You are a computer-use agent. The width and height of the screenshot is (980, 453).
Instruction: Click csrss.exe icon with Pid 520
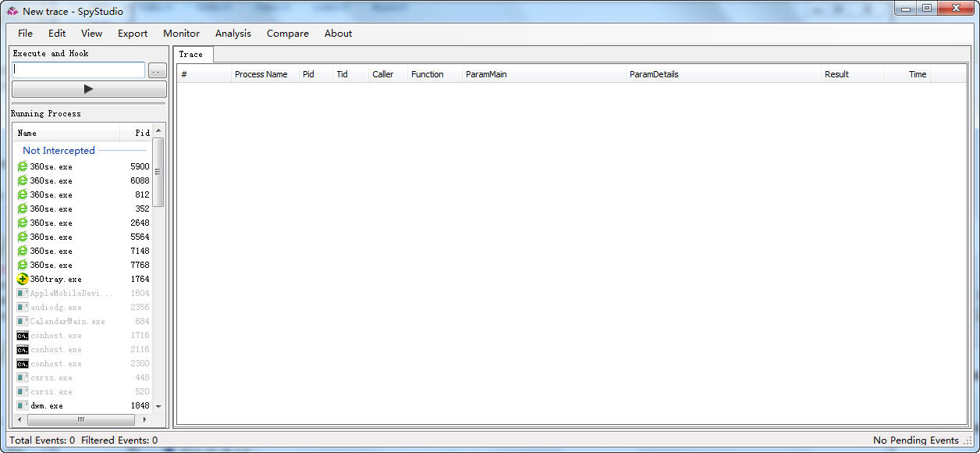(23, 391)
